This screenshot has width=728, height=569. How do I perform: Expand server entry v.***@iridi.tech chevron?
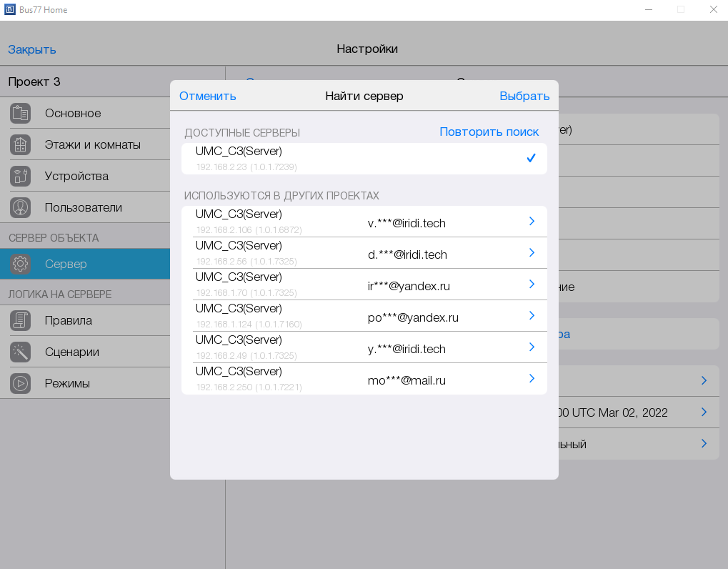(532, 222)
